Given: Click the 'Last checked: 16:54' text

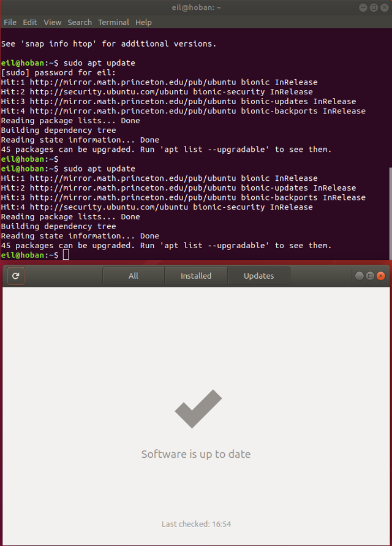Looking at the screenshot, I should pyautogui.click(x=196, y=524).
